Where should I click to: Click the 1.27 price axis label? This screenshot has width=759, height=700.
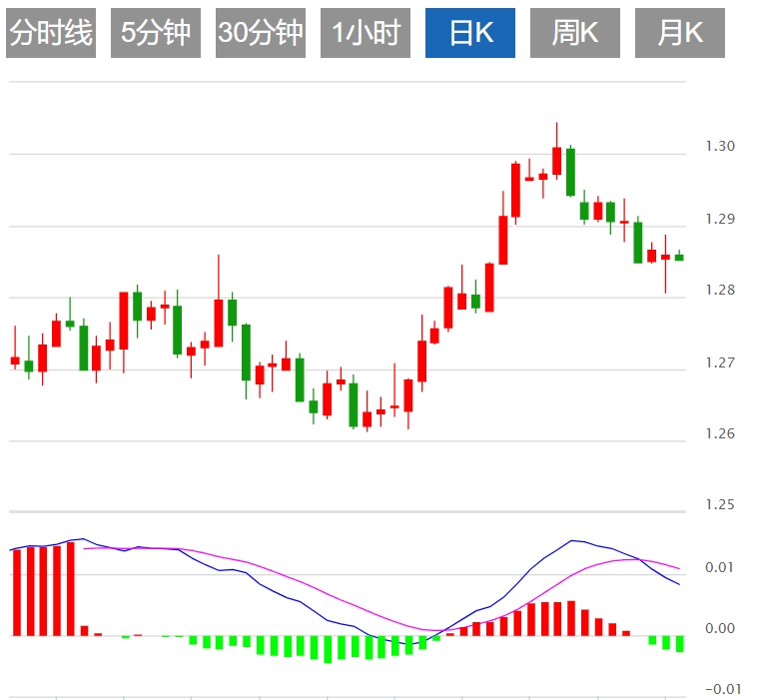coord(720,362)
